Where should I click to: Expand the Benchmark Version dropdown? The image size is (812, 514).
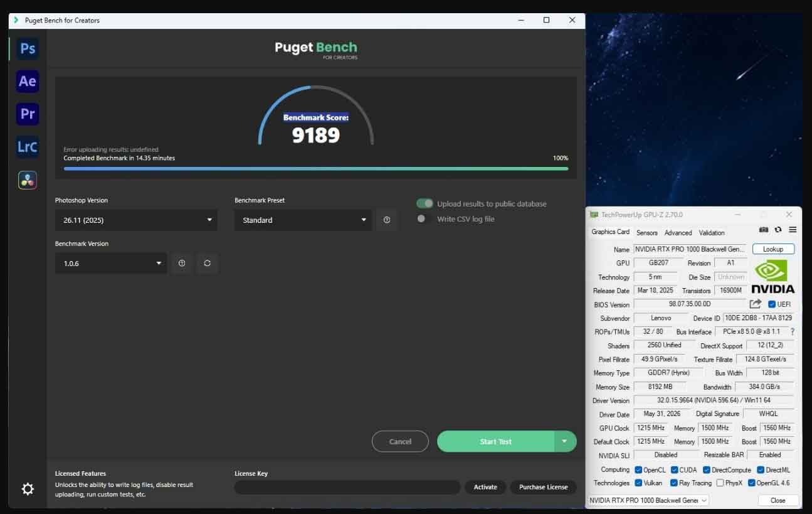[111, 264]
